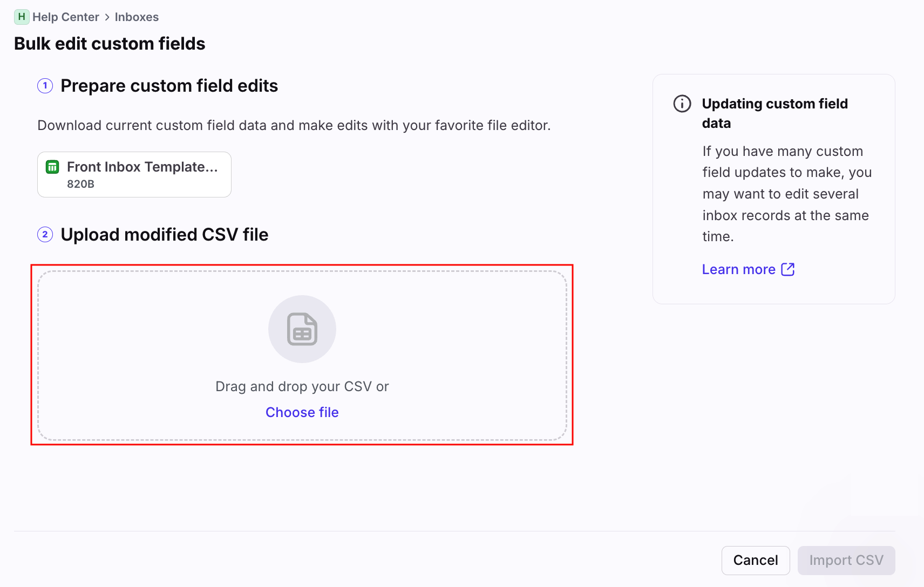924x587 pixels.
Task: Click the external link arrow icon
Action: click(788, 269)
